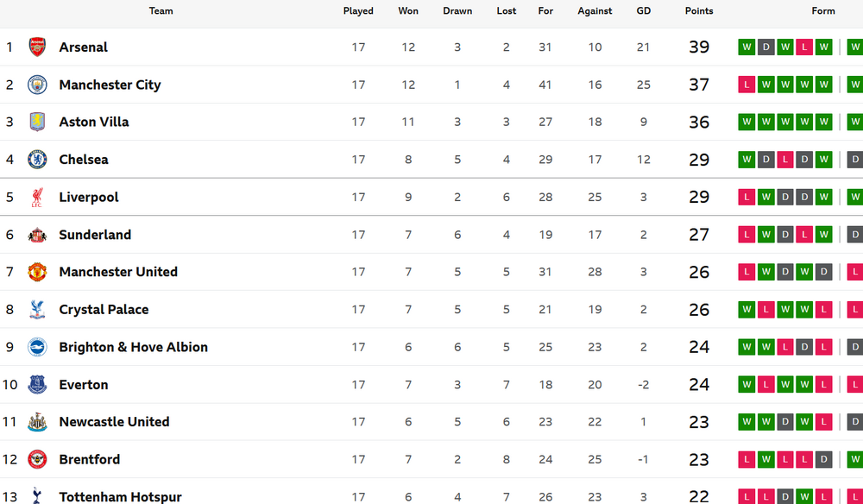The image size is (863, 504).
Task: Click the Manchester United badge icon
Action: (37, 272)
